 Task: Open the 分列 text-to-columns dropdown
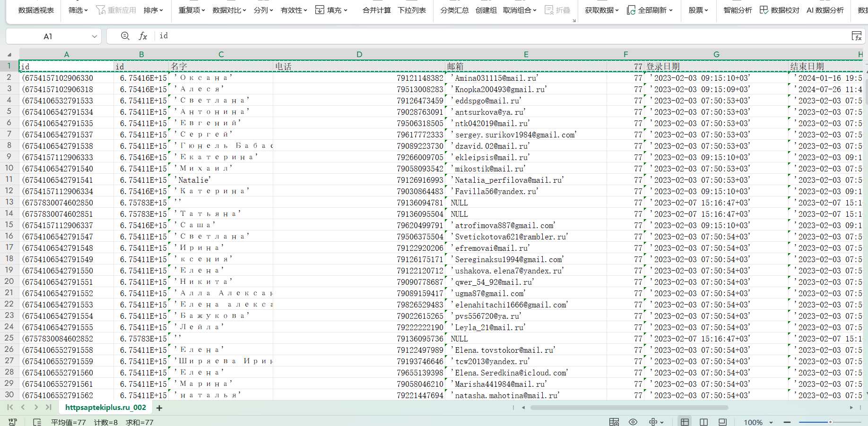point(263,10)
